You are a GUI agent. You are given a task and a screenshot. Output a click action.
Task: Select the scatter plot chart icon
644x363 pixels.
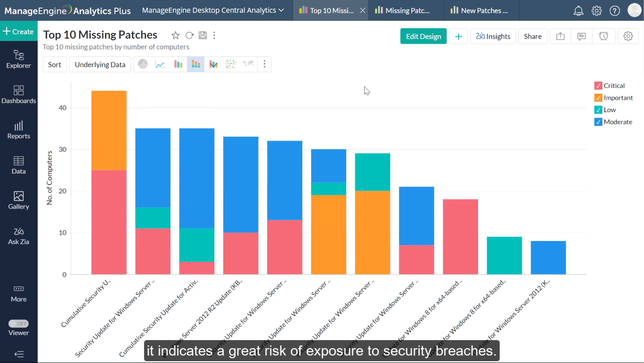(x=231, y=64)
